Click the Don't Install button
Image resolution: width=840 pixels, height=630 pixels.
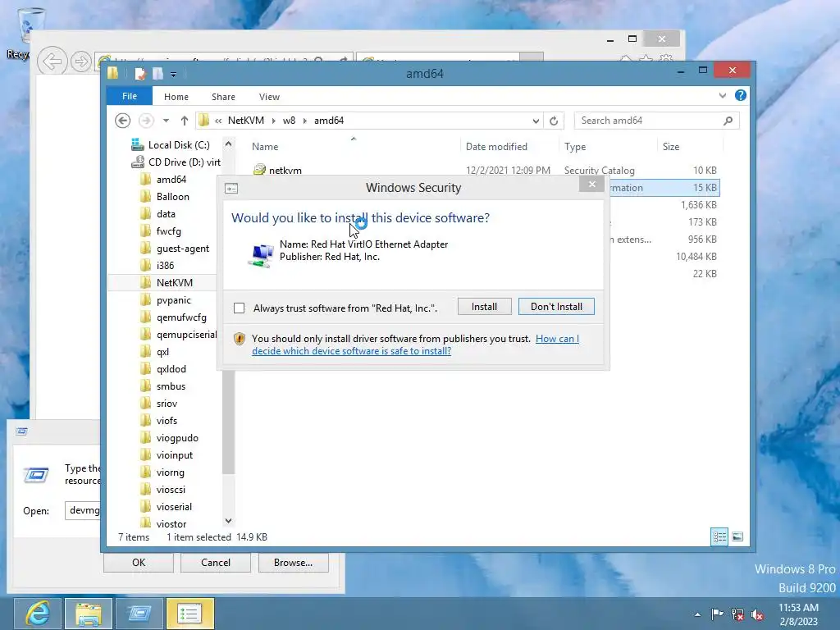pos(556,307)
